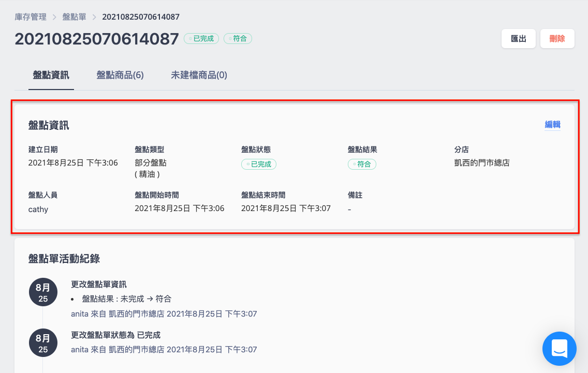588x373 pixels.
Task: Click the 編輯 edit link
Action: [552, 125]
